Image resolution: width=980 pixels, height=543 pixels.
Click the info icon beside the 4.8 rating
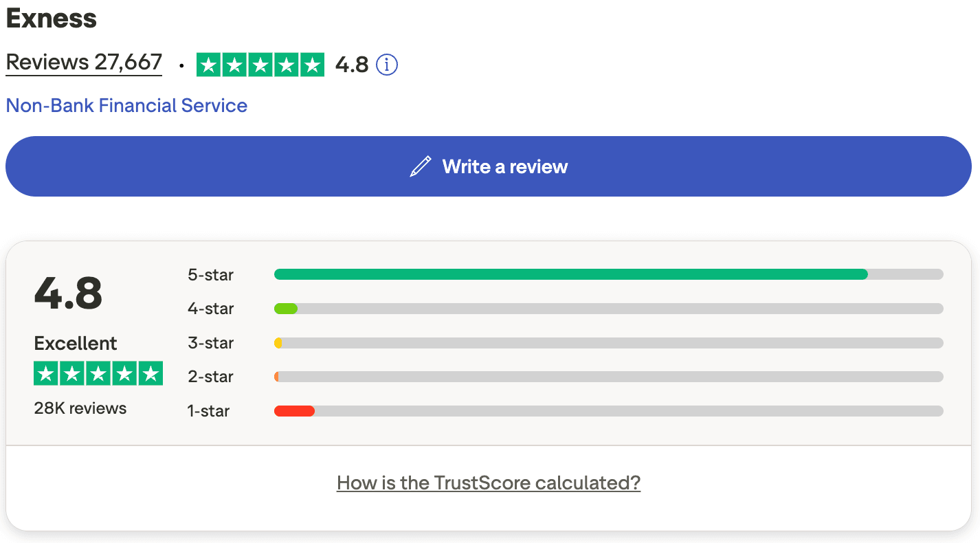click(x=386, y=65)
